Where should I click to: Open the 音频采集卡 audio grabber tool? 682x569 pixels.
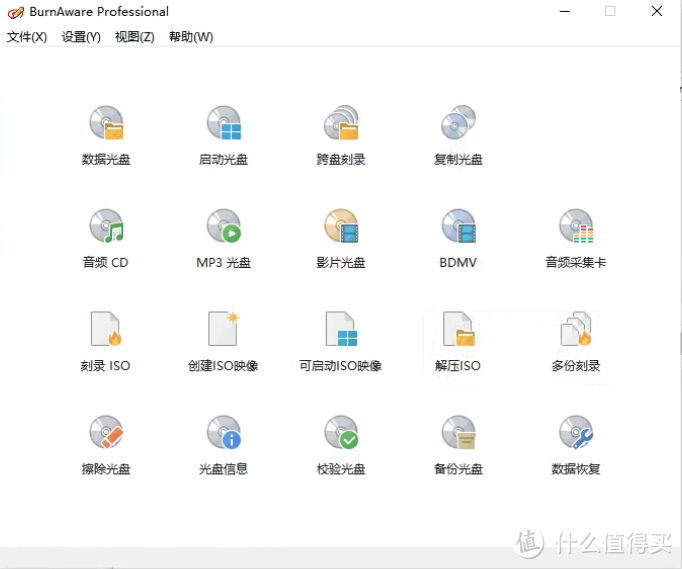point(576,238)
